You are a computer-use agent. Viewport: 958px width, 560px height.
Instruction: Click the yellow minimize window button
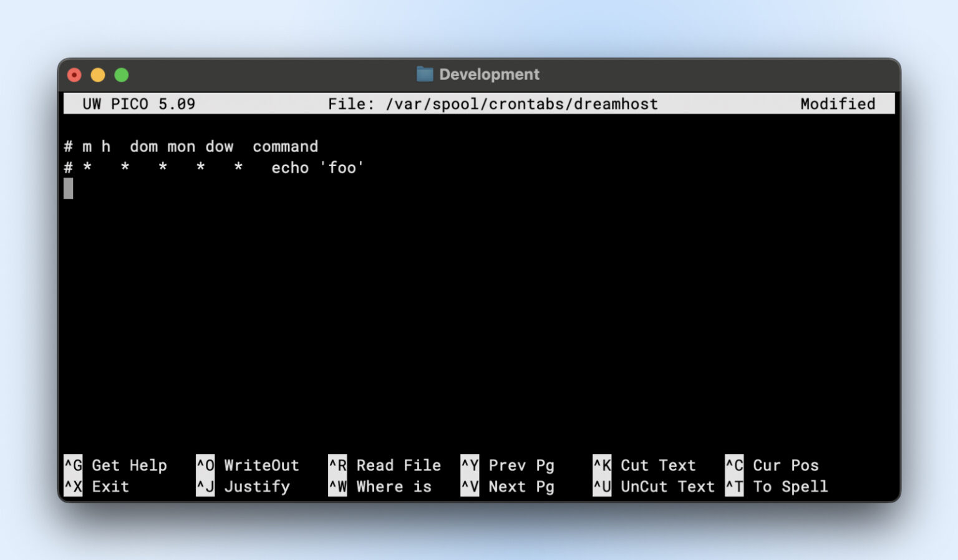98,75
